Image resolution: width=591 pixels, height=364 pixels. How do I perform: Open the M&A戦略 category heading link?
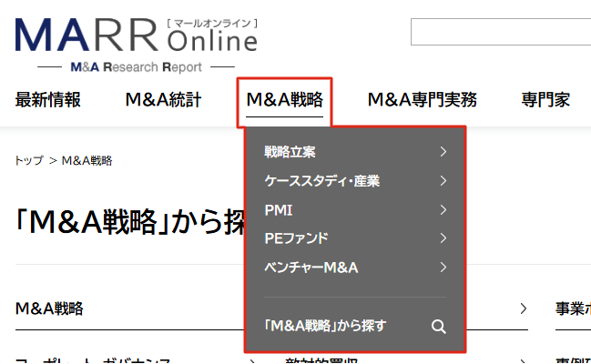click(49, 308)
